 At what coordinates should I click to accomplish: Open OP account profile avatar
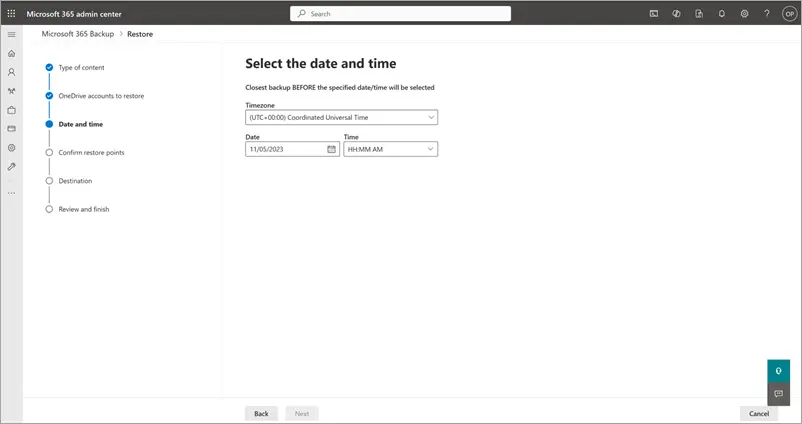pos(789,14)
